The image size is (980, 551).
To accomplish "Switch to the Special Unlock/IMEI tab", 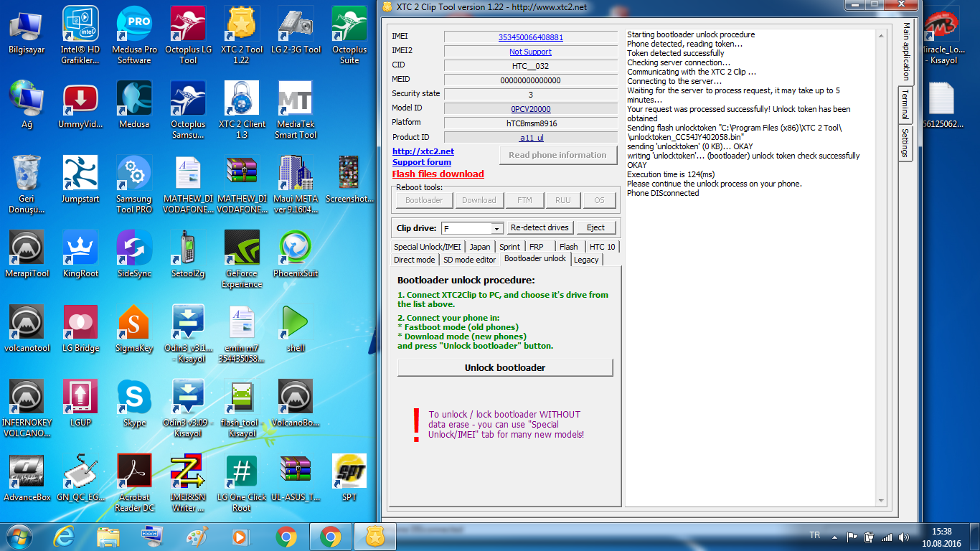I will [x=428, y=246].
